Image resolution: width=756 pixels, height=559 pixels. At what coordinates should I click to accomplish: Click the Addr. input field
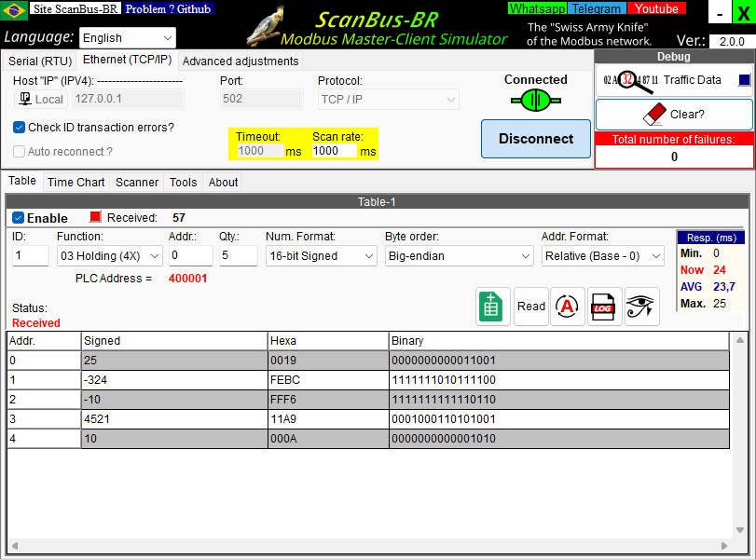[x=190, y=255]
